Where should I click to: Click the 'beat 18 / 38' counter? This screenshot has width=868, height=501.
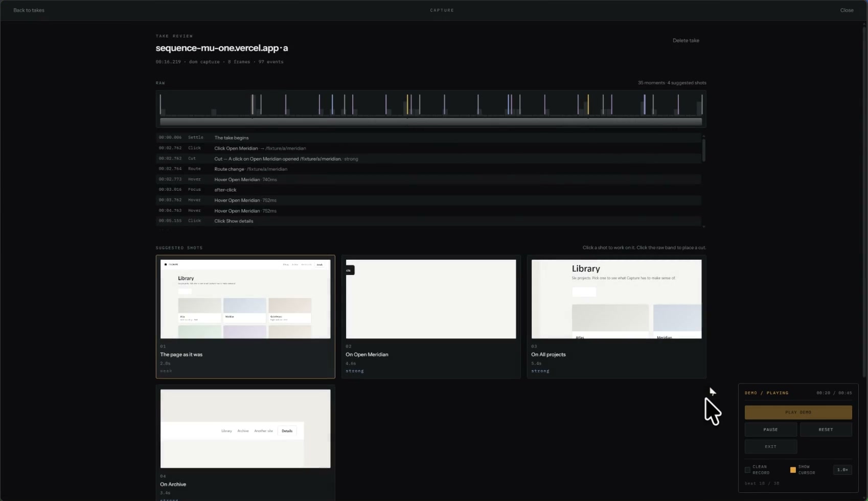pyautogui.click(x=762, y=483)
